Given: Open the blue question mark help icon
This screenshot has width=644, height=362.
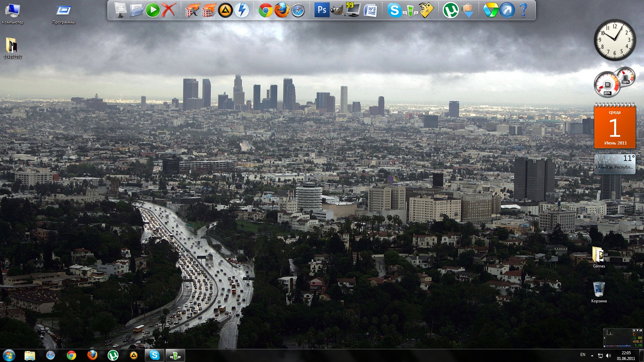Looking at the screenshot, I should (523, 10).
